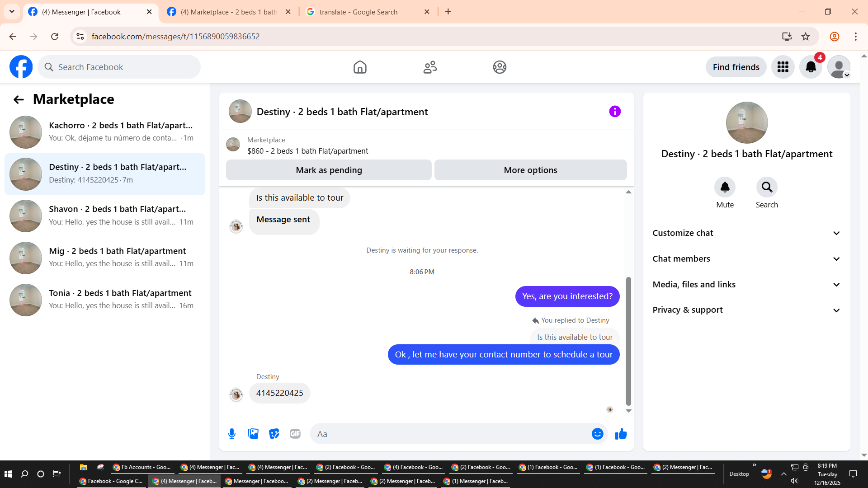Screen dimensions: 868x488
Task: Click the Find friends button
Action: point(736,67)
